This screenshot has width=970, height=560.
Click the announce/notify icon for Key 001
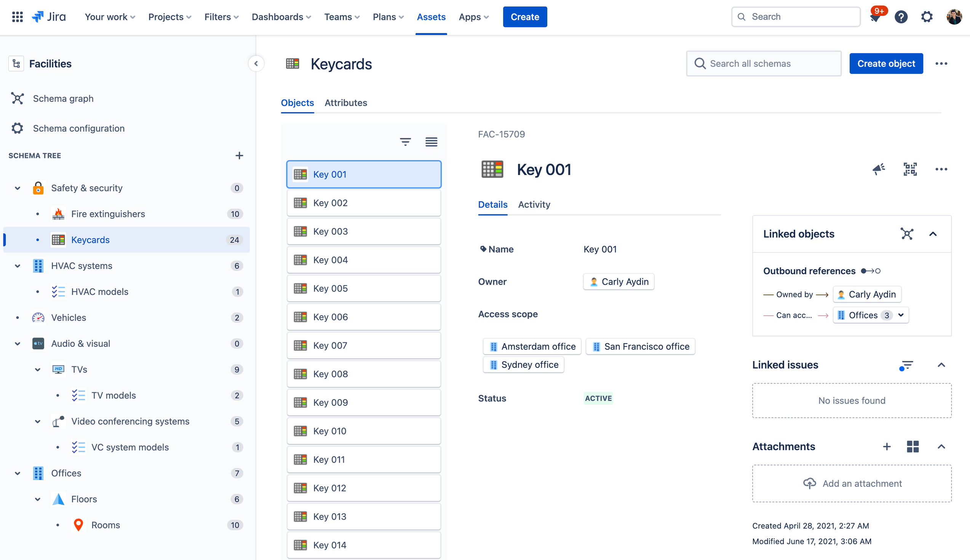[x=879, y=169]
